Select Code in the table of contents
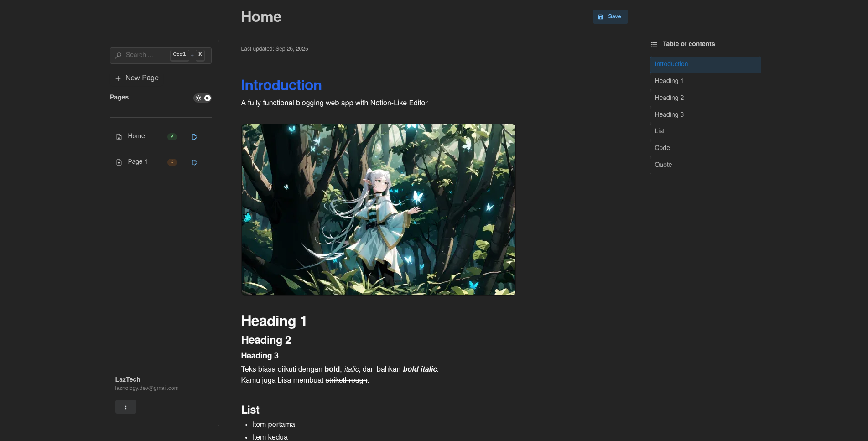The image size is (868, 441). [x=662, y=148]
